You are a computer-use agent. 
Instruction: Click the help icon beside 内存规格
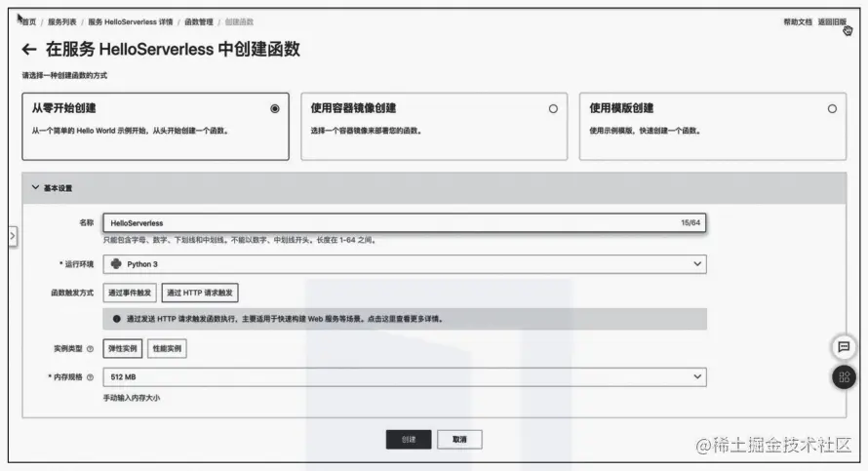tap(91, 377)
